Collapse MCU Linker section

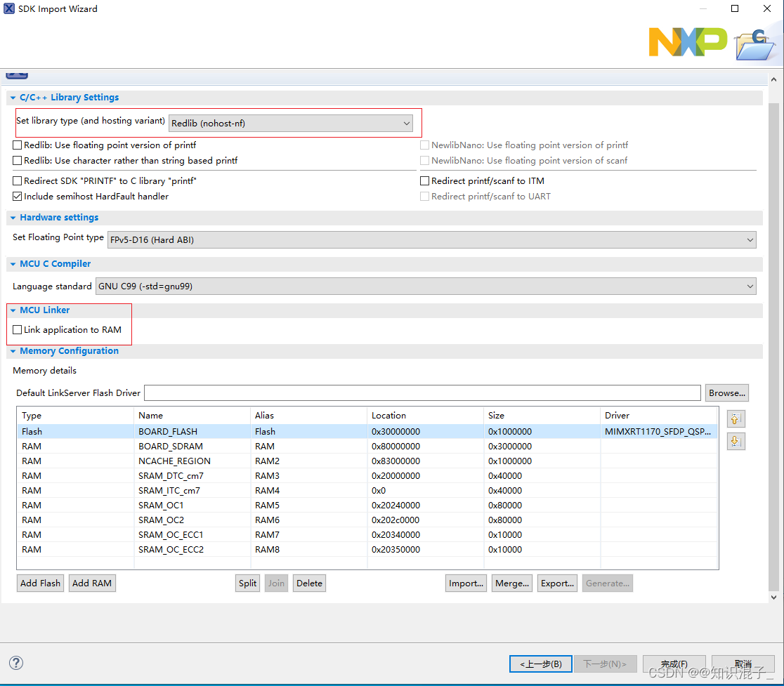click(13, 310)
